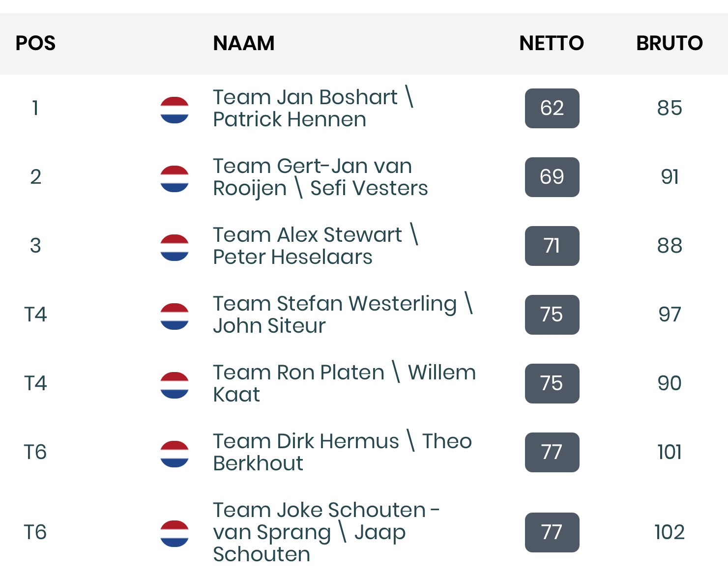Open Team Jan Boshart \ Patrick Hennen
The image size is (728, 575).
[314, 108]
